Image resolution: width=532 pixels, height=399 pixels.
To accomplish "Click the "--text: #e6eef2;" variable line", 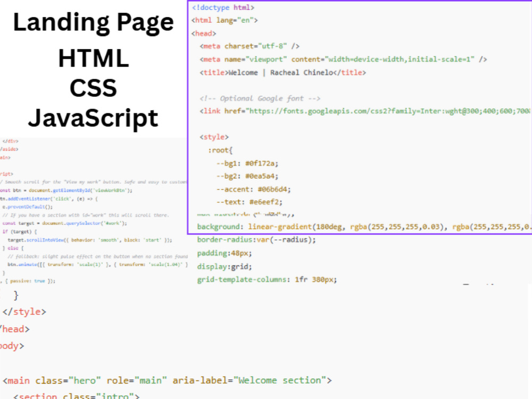I will (250, 202).
